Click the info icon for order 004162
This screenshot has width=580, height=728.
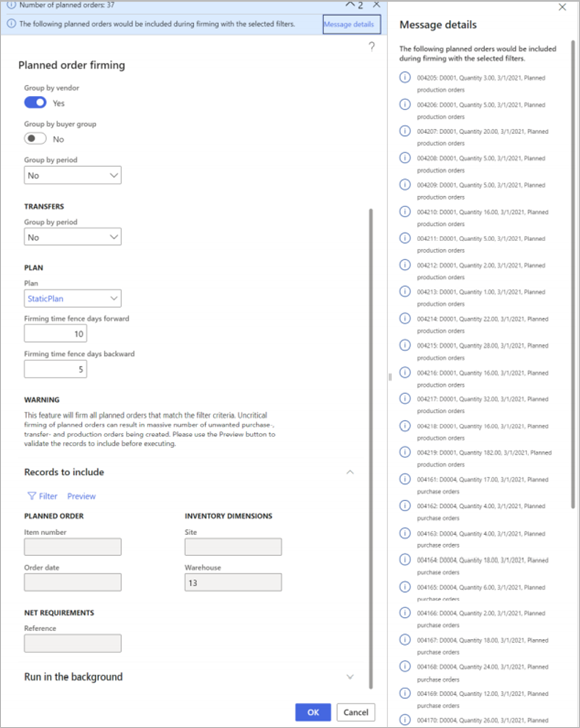pos(405,505)
